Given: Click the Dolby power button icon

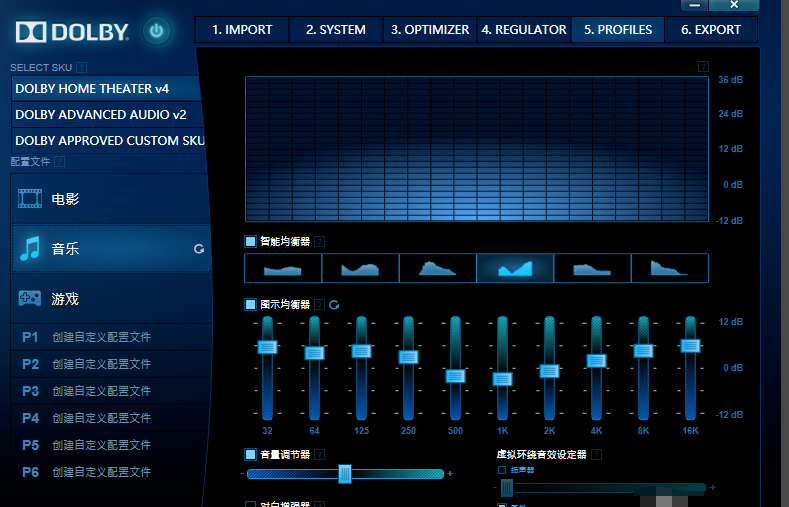Looking at the screenshot, I should tap(156, 30).
